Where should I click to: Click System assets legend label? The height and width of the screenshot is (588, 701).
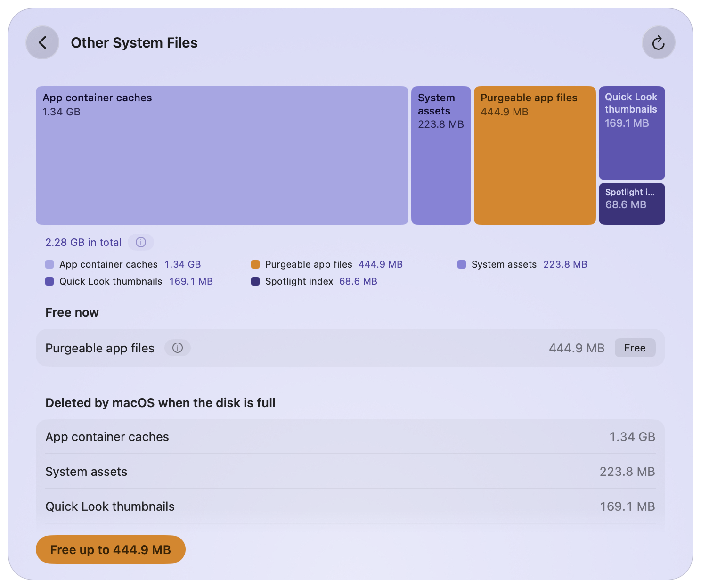[504, 264]
